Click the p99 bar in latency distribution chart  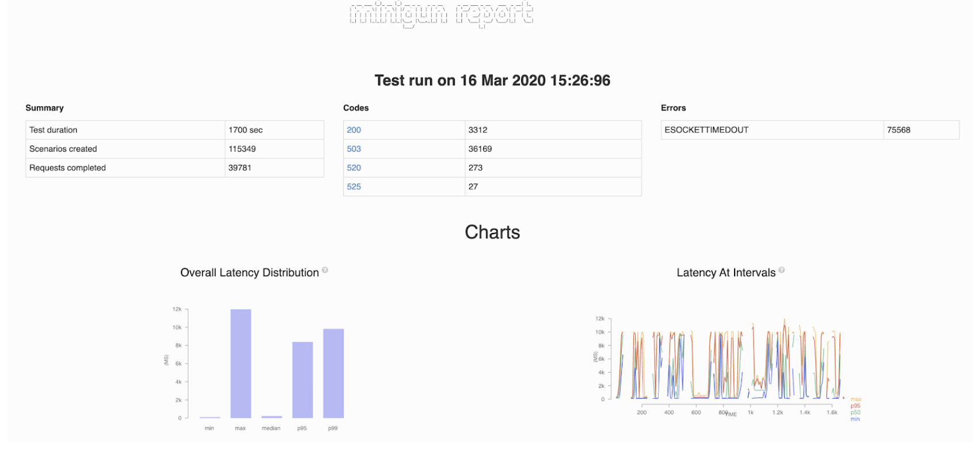tap(333, 373)
